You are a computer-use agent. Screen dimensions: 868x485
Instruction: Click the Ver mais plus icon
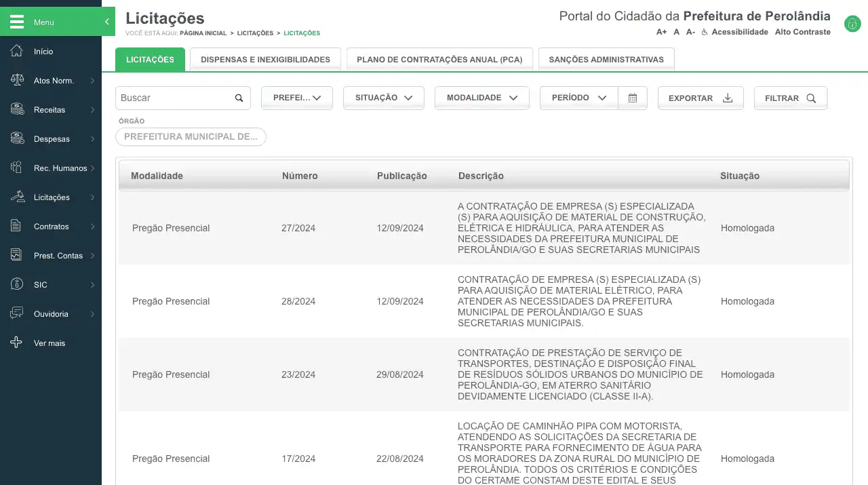(x=17, y=343)
